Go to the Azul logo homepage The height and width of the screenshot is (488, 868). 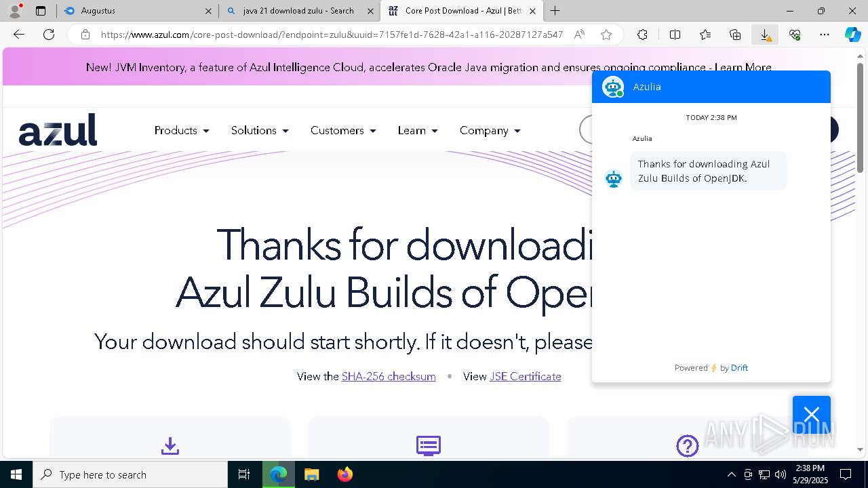tap(58, 129)
